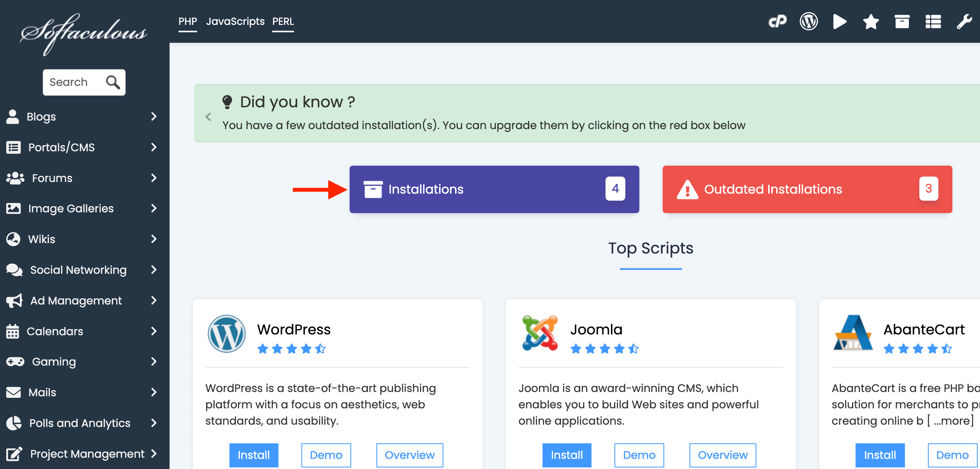This screenshot has height=469, width=980.
Task: Expand the Project Management chevron
Action: point(154,453)
